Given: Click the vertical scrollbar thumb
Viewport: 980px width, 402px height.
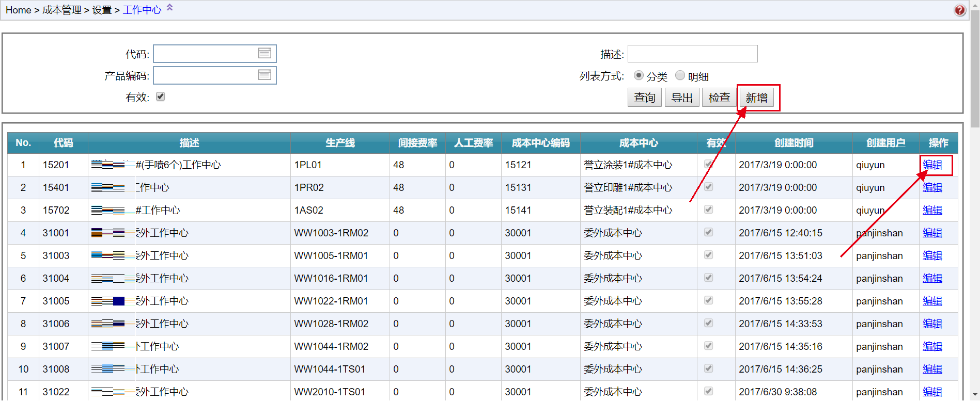Looking at the screenshot, I should click(x=975, y=70).
